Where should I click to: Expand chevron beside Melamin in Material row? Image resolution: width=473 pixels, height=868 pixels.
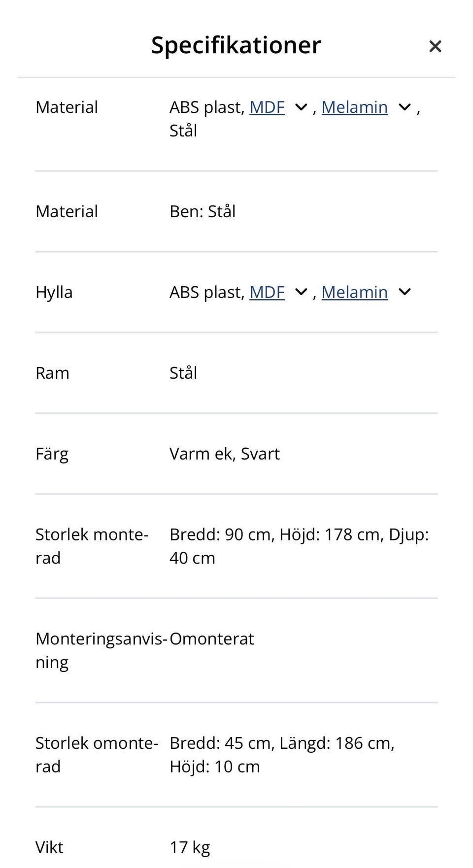click(x=405, y=107)
